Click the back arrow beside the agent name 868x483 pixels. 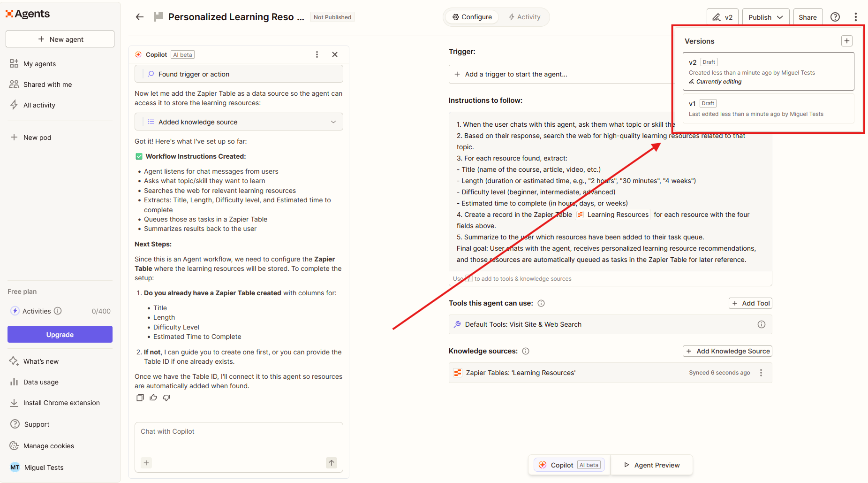(x=139, y=17)
